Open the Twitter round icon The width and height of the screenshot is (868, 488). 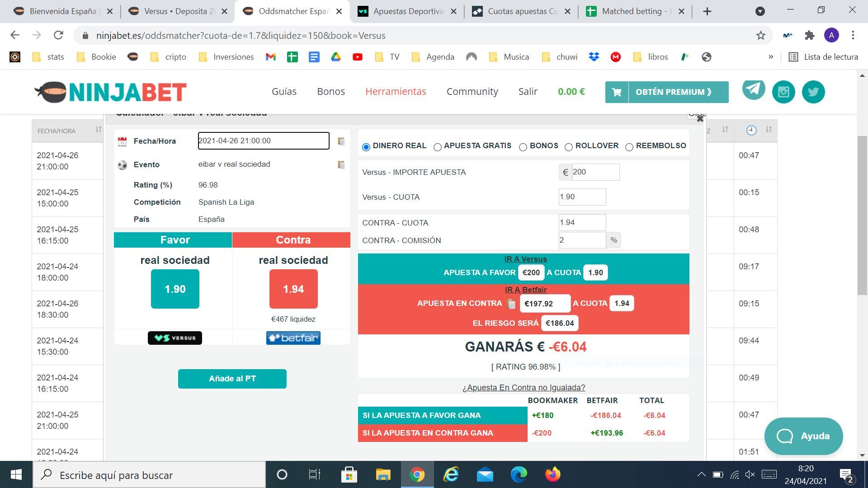(x=813, y=92)
